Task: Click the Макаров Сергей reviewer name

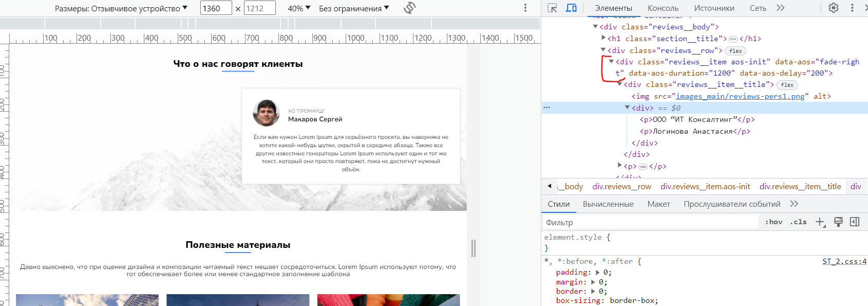Action: (315, 119)
